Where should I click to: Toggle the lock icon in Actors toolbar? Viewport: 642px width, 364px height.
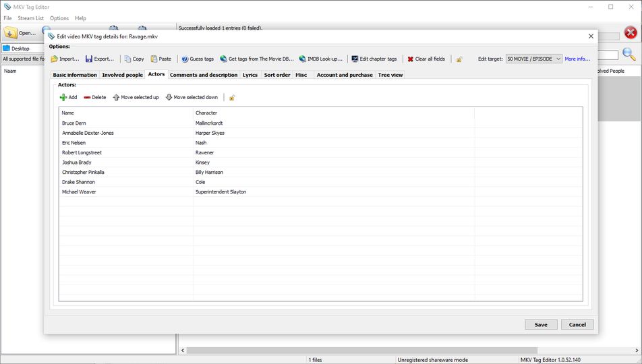click(x=232, y=98)
